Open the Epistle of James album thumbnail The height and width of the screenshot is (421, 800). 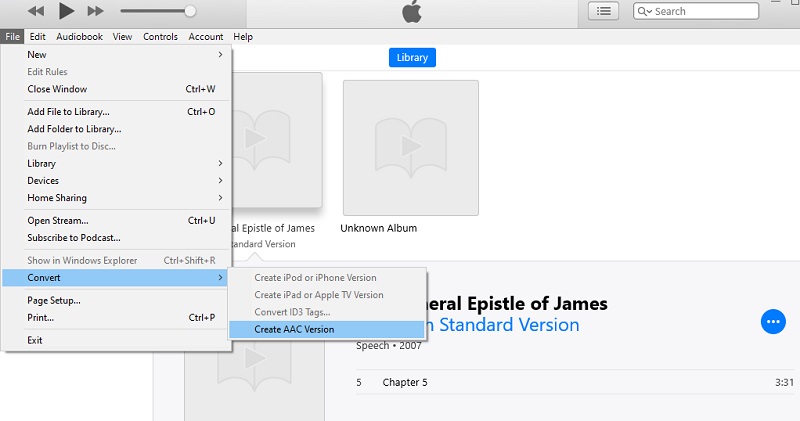coord(277,140)
